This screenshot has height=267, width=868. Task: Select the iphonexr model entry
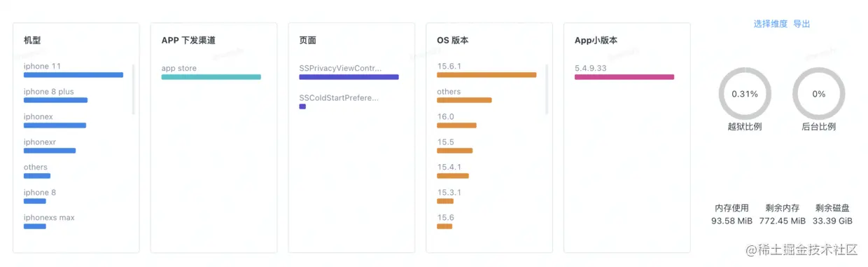[50, 146]
